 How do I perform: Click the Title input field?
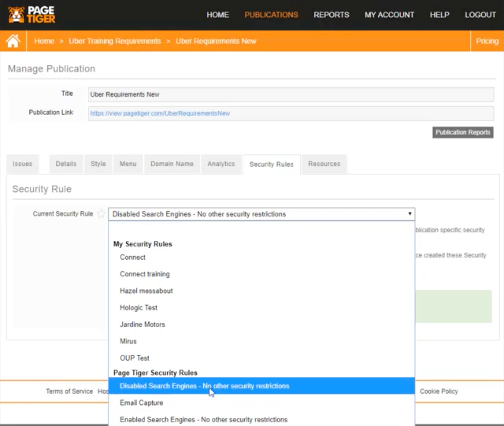point(291,94)
